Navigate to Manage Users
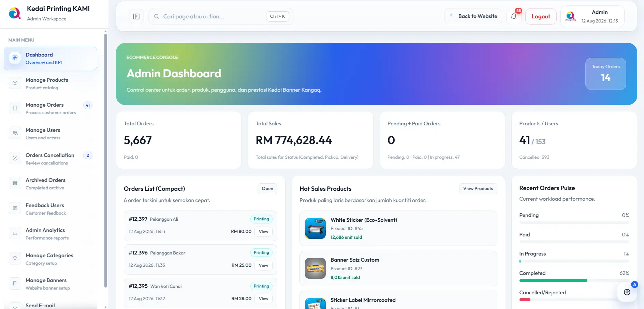This screenshot has width=644, height=309. (50, 134)
